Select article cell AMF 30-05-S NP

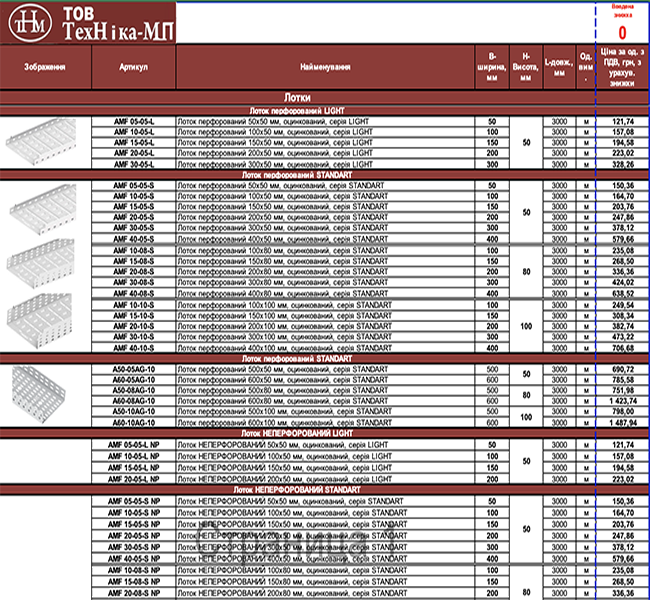133,547
